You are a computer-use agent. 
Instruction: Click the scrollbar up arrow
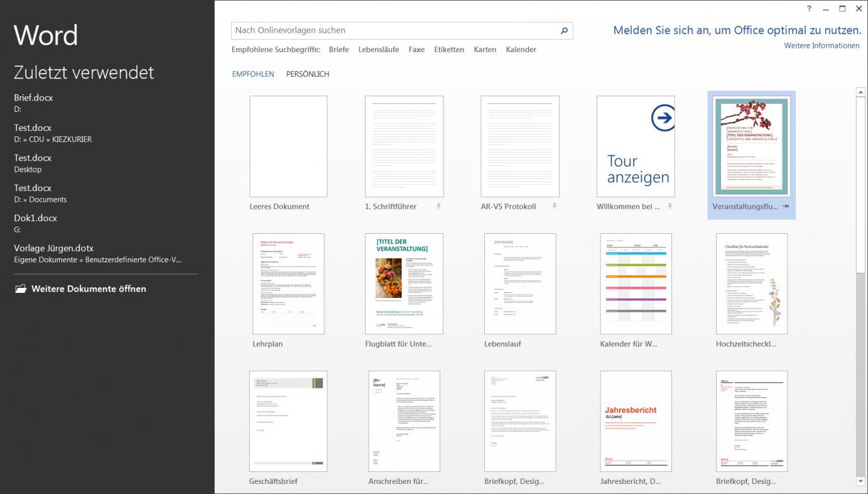(x=860, y=93)
